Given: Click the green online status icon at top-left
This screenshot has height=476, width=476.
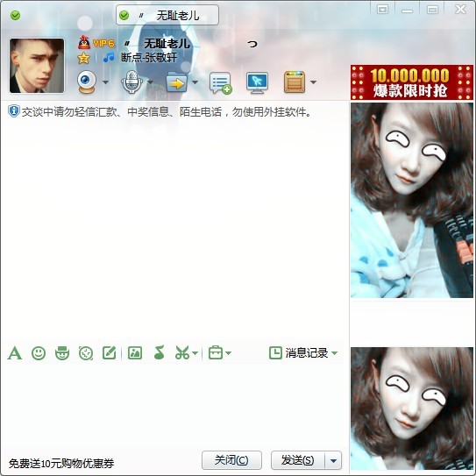Looking at the screenshot, I should click(x=15, y=15).
